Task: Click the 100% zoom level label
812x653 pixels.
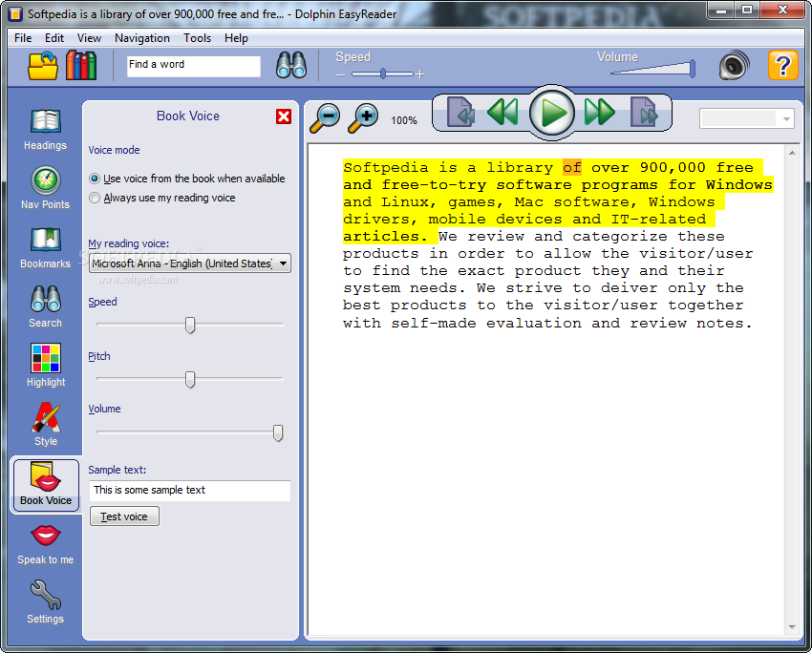Action: 404,120
